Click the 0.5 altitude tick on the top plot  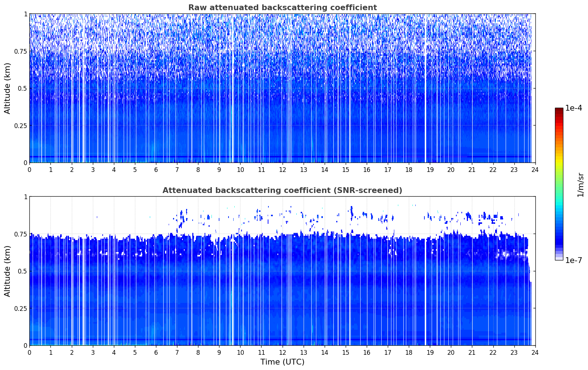(x=23, y=88)
